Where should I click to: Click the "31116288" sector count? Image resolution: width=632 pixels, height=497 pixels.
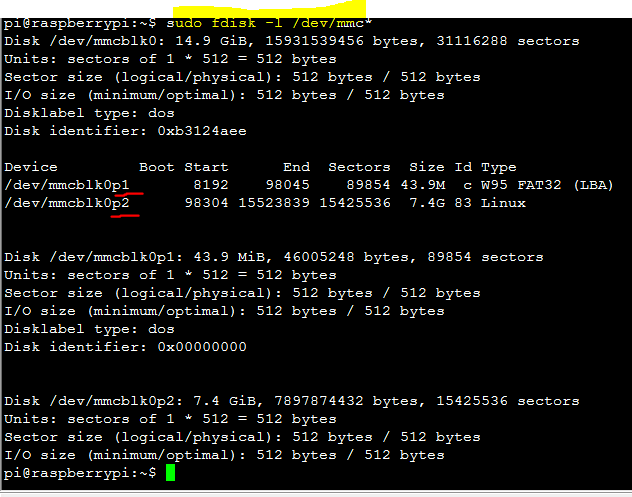(x=472, y=41)
